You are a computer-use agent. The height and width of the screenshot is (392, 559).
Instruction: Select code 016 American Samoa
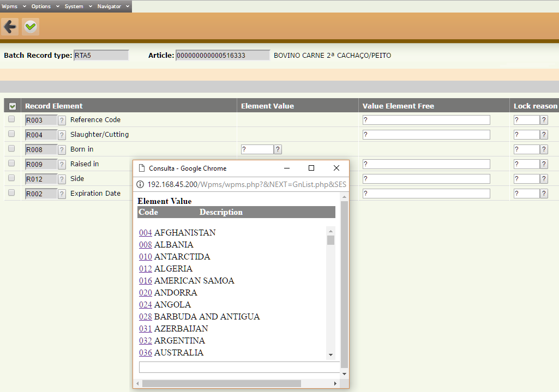click(x=146, y=281)
